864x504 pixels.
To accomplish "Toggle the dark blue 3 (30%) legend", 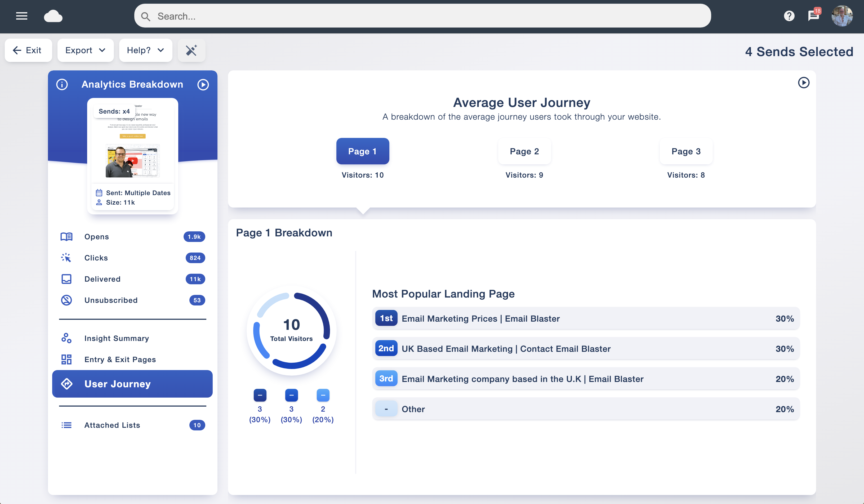I will pyautogui.click(x=260, y=395).
